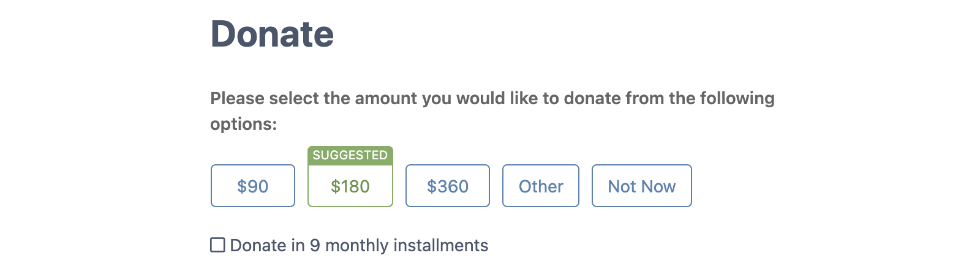Choose the suggested $180 donation button

pyautogui.click(x=350, y=186)
